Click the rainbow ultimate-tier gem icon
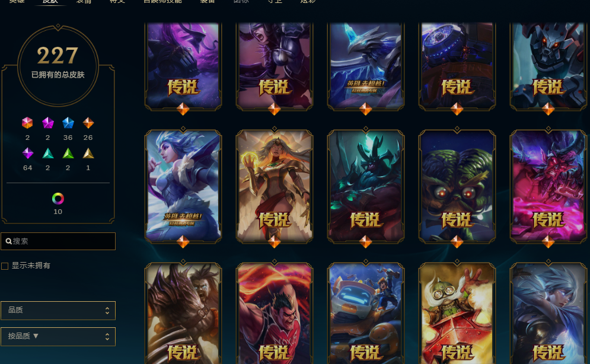This screenshot has width=590, height=364. pos(27,123)
